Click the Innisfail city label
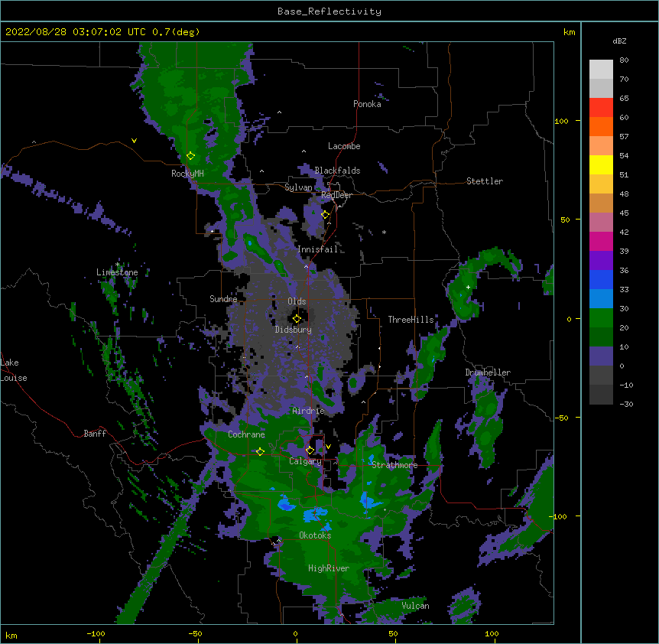The width and height of the screenshot is (659, 644). 318,249
